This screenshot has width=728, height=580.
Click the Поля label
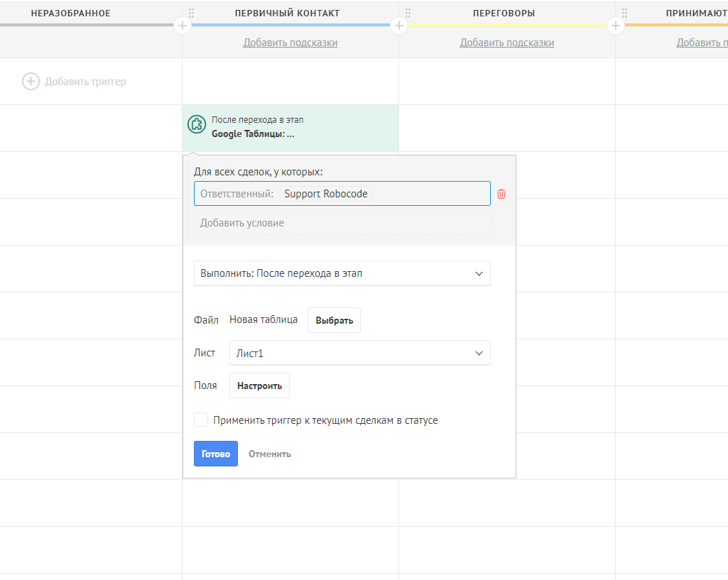(205, 385)
